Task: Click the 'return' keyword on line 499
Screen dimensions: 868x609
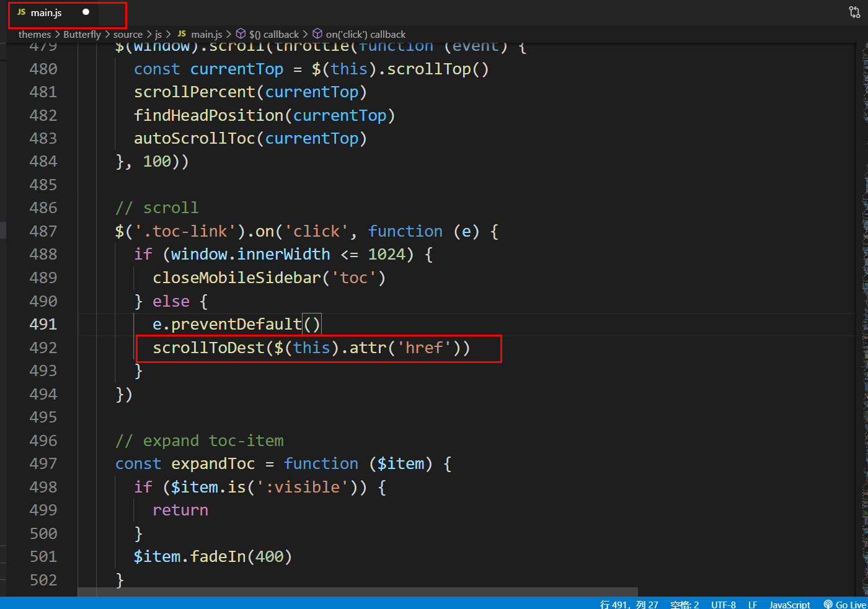Action: coord(180,510)
